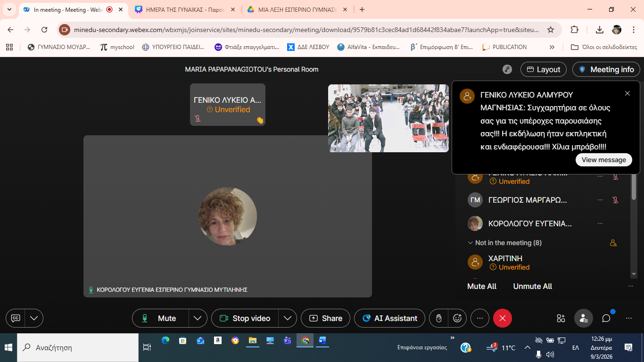The image size is (644, 362).
Task: Mute the microphone
Action: tap(160, 318)
